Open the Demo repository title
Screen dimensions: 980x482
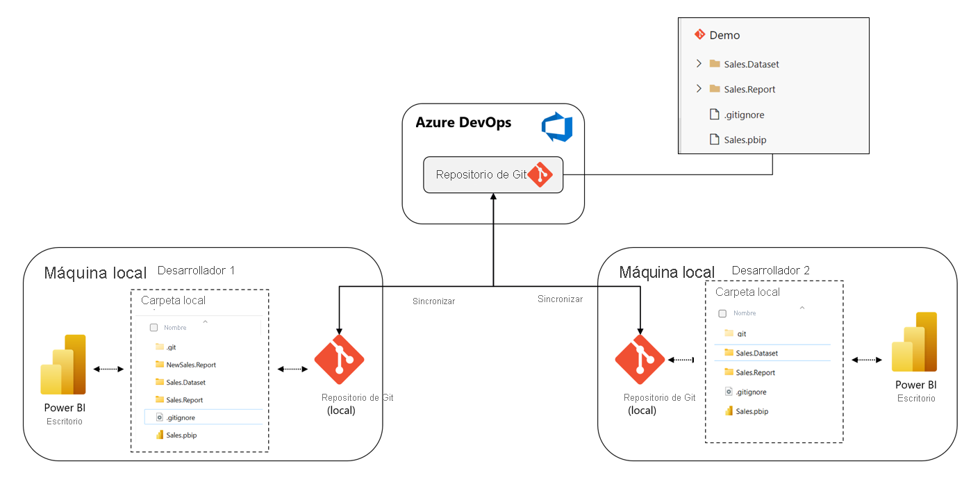[724, 35]
